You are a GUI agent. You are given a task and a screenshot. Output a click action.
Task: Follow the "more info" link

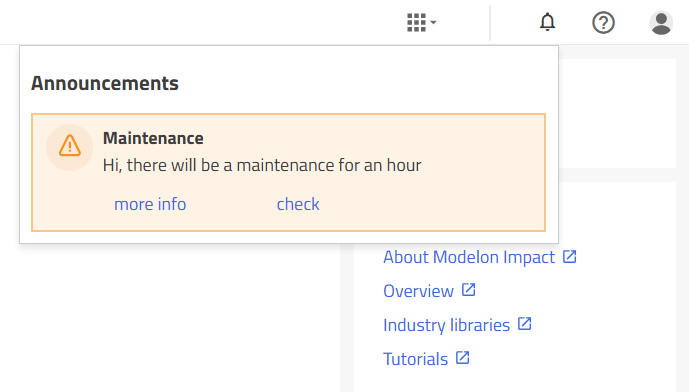point(150,204)
